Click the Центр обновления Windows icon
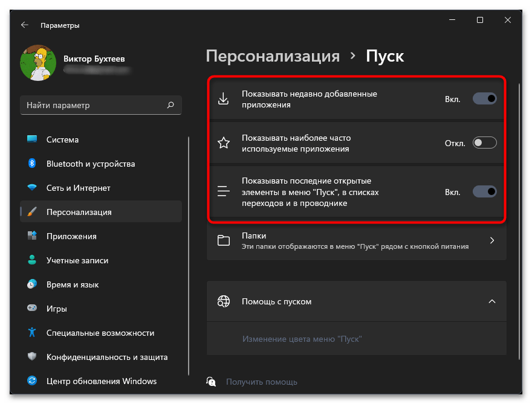This screenshot has width=532, height=404. (33, 381)
